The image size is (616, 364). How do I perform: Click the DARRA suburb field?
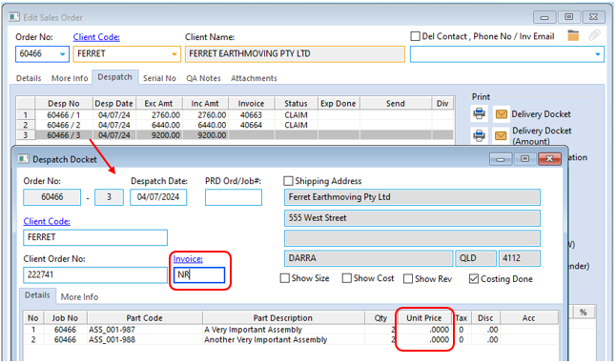pyautogui.click(x=368, y=258)
